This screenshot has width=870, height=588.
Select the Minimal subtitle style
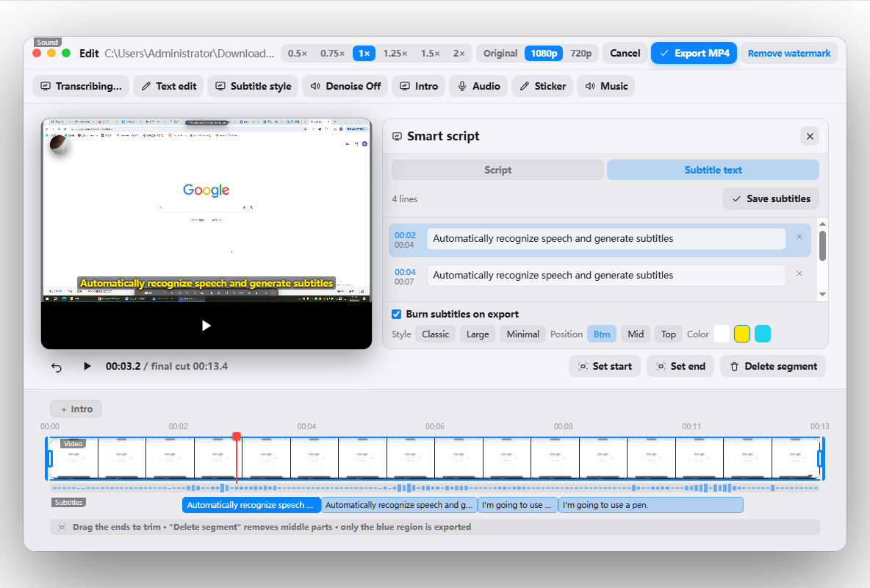(522, 334)
